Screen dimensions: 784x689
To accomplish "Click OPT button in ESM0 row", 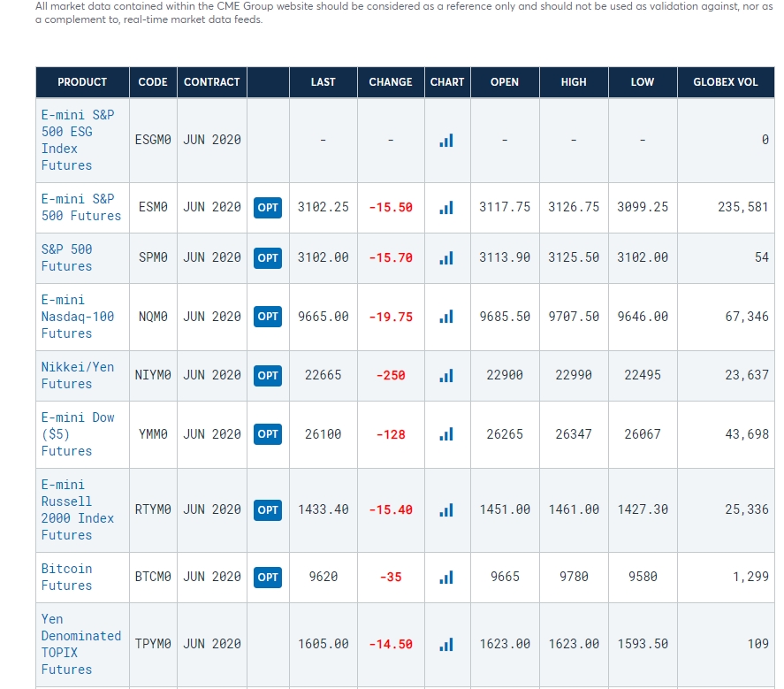I will (268, 207).
